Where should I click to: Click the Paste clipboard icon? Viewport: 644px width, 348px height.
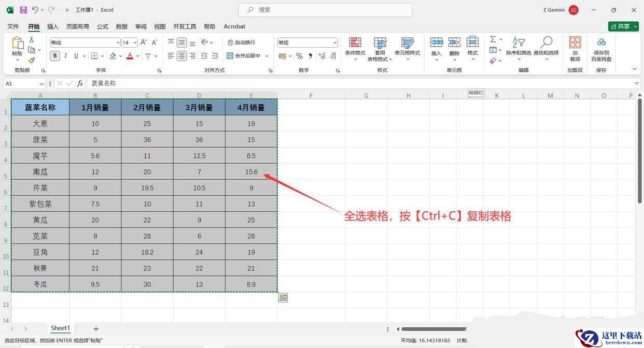pos(17,43)
